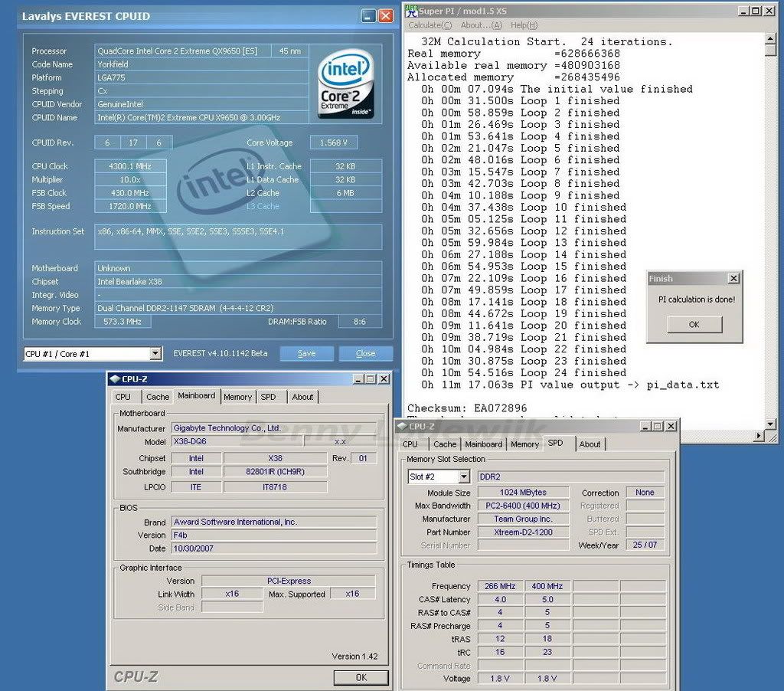Click the Intel Bearlake X38 chipset row
The height and width of the screenshot is (691, 784).
(238, 282)
